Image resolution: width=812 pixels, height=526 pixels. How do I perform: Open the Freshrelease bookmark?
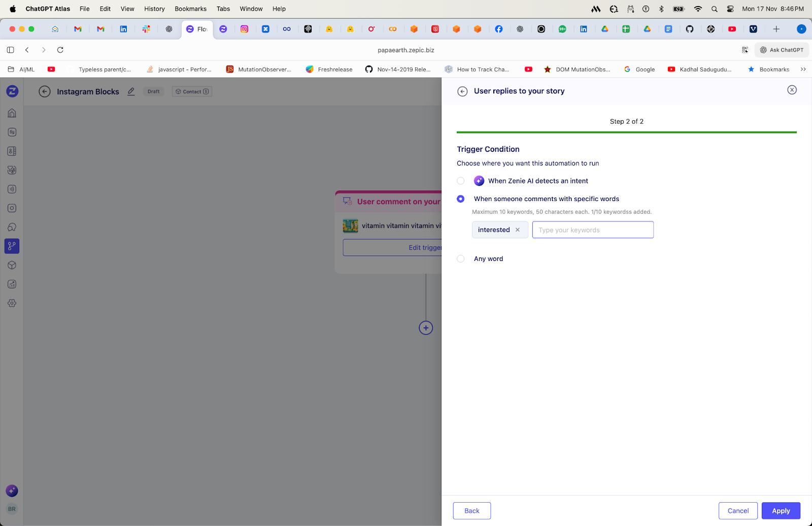[x=329, y=70]
